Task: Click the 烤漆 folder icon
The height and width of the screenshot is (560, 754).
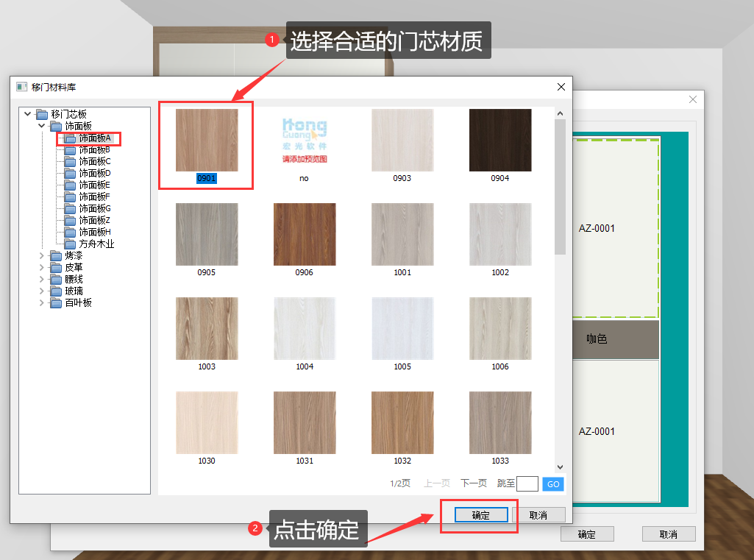Action: click(56, 255)
